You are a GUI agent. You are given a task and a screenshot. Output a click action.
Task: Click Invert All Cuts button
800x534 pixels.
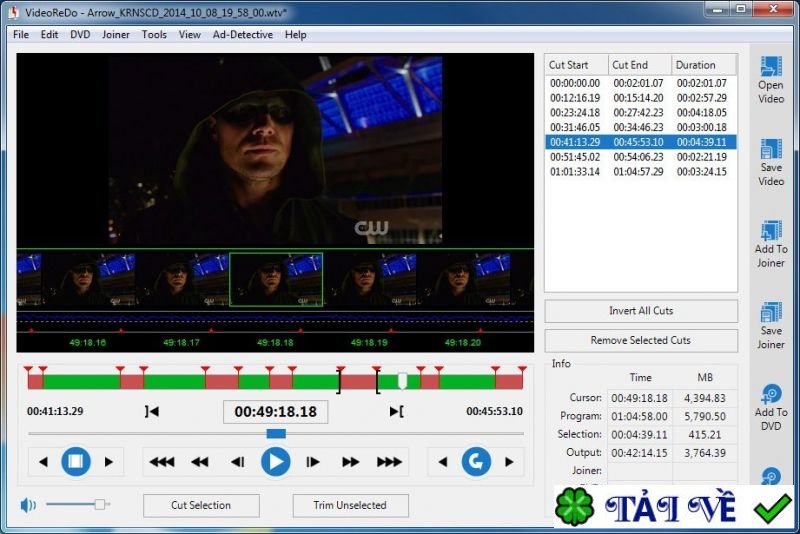click(641, 311)
